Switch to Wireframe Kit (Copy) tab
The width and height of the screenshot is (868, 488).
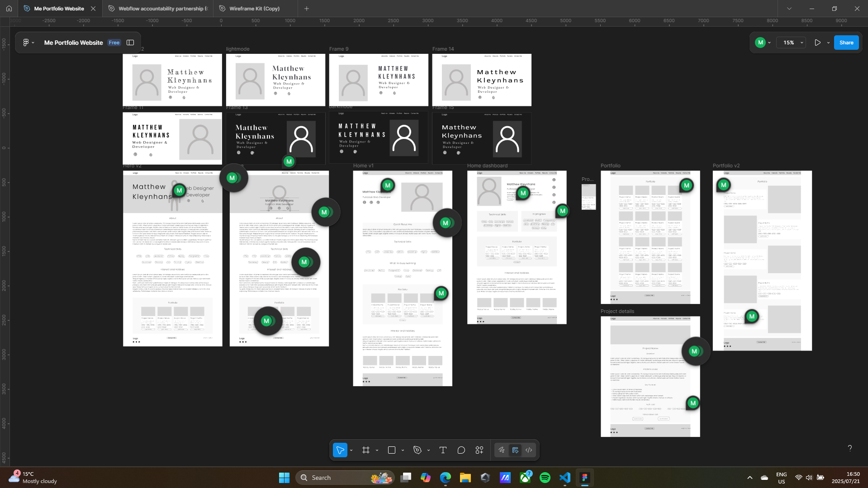tap(254, 9)
